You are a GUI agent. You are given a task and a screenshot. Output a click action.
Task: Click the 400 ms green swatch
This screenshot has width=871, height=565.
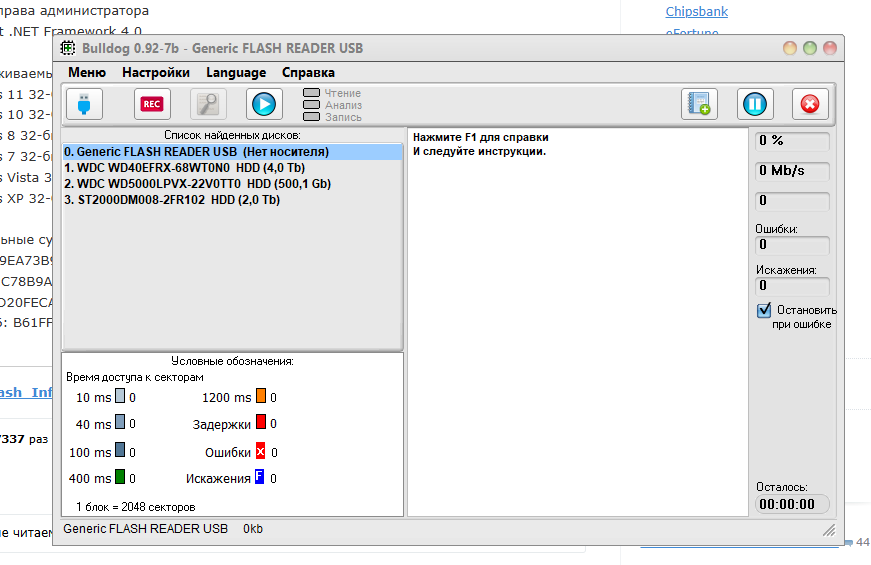(120, 476)
